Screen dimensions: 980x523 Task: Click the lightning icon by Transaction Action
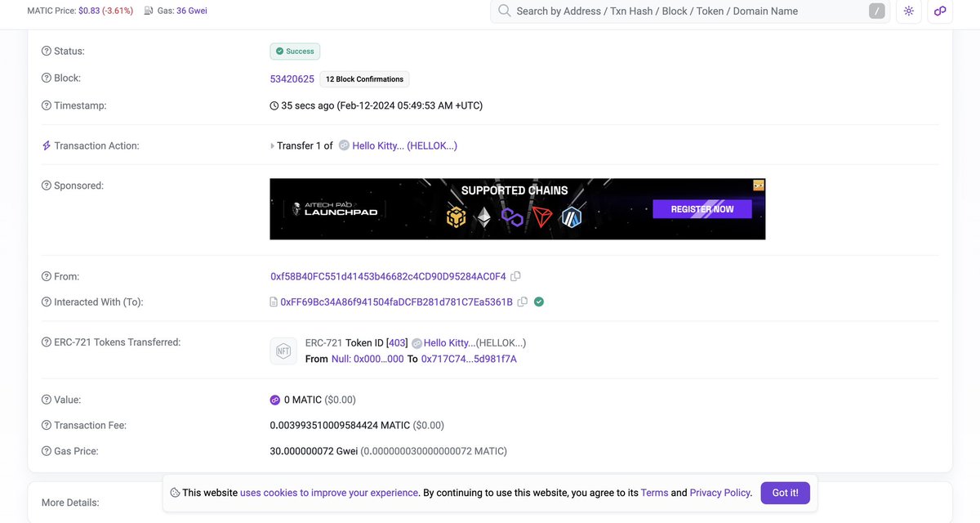47,145
